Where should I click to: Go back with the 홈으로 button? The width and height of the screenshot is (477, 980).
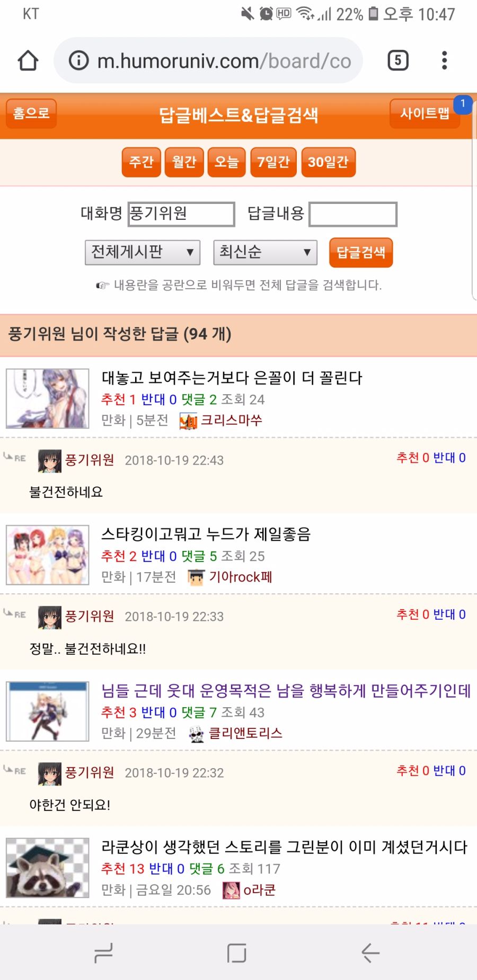[x=31, y=113]
